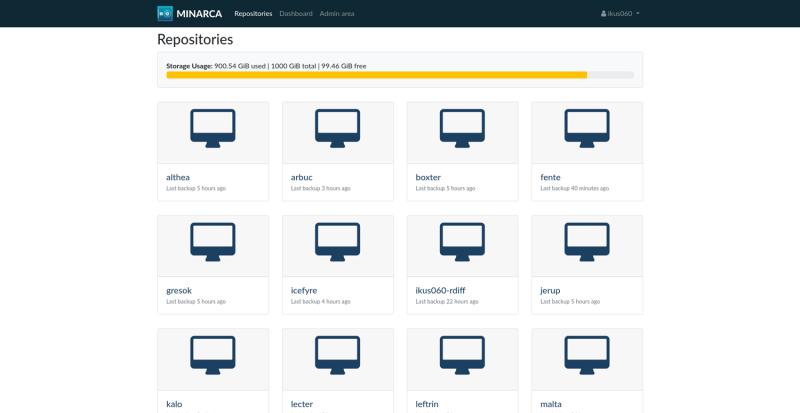Select the icefyre monitor icon

(x=338, y=242)
